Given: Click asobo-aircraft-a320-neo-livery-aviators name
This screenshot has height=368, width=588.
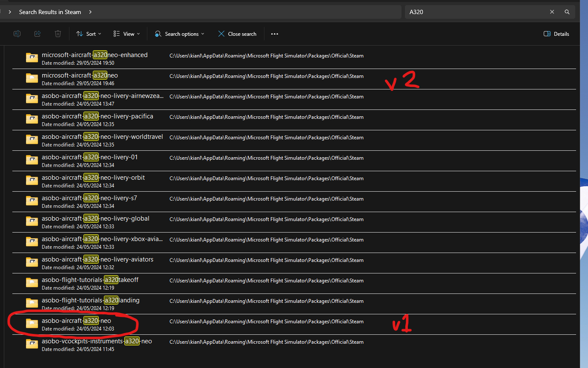Looking at the screenshot, I should tap(98, 259).
